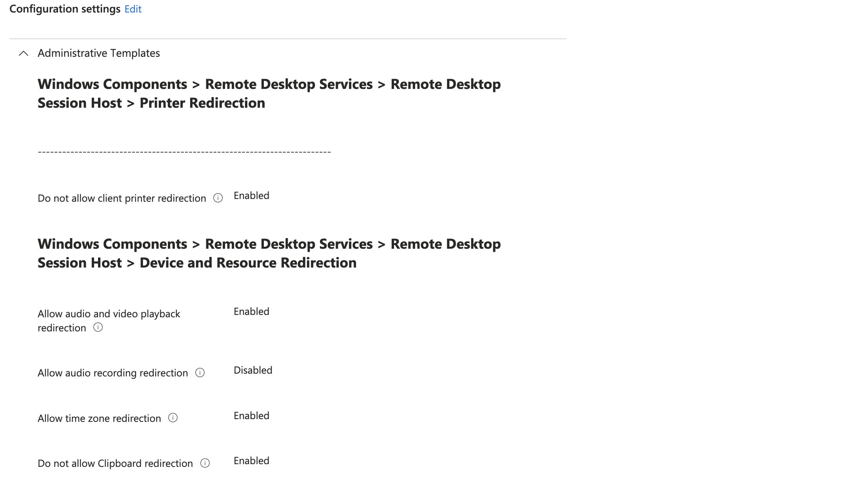Image resolution: width=868 pixels, height=481 pixels.
Task: Select the 'Allow audio and video playback' label
Action: (109, 314)
